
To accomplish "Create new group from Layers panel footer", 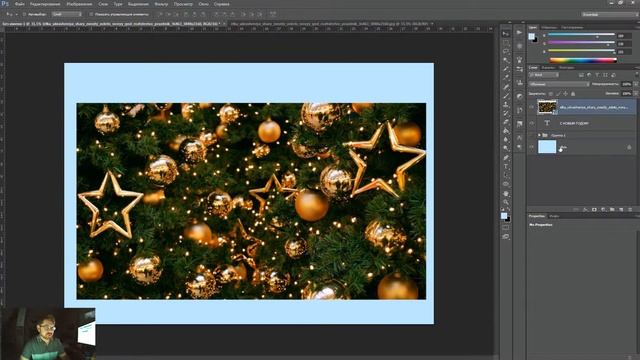I will [612, 209].
